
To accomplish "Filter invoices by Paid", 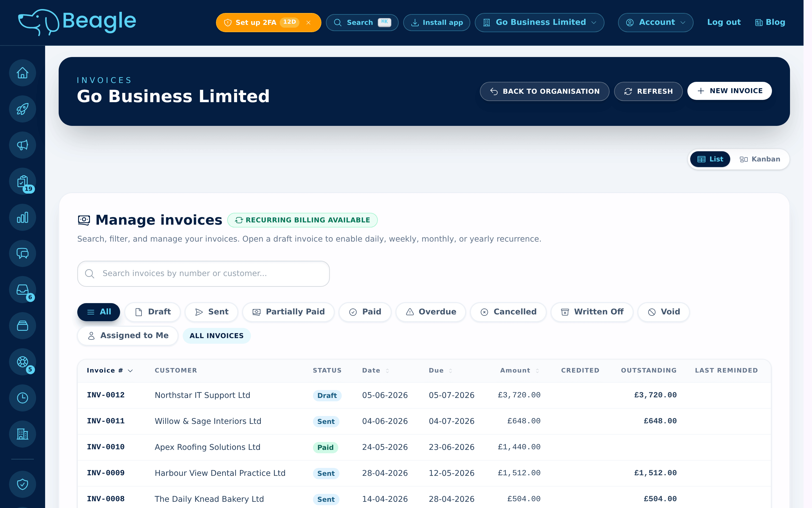I will click(365, 312).
